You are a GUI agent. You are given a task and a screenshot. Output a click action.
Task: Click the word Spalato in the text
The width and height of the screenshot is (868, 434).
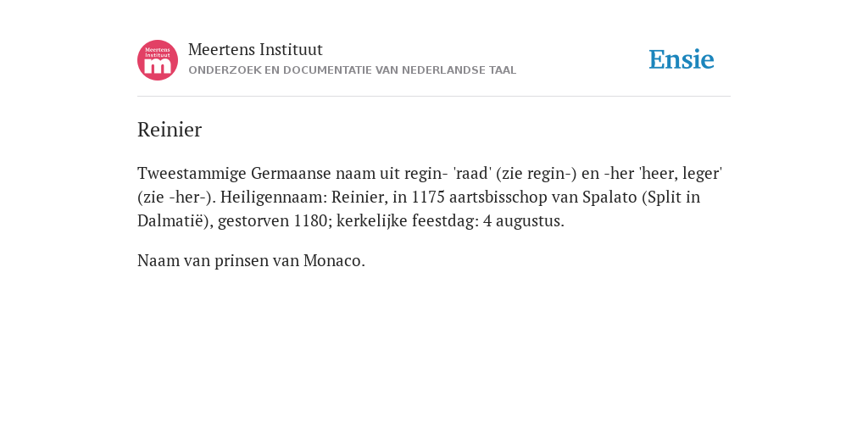point(609,198)
